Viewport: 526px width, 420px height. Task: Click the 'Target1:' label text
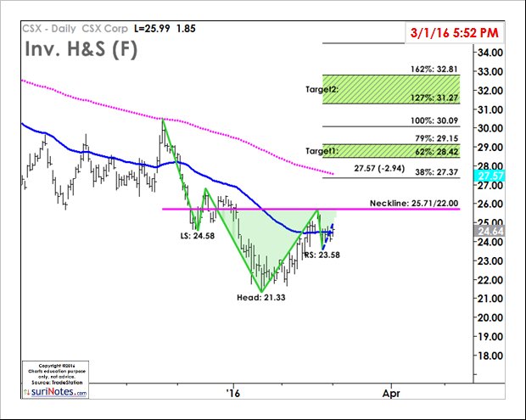322,151
